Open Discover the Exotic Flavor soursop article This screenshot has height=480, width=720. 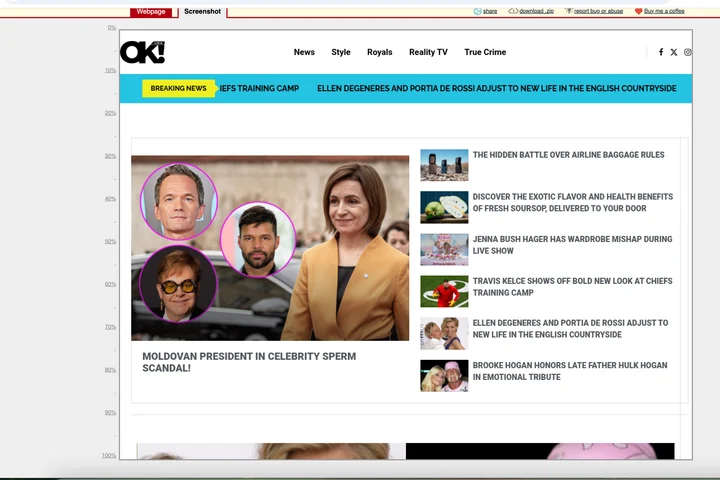pyautogui.click(x=573, y=203)
